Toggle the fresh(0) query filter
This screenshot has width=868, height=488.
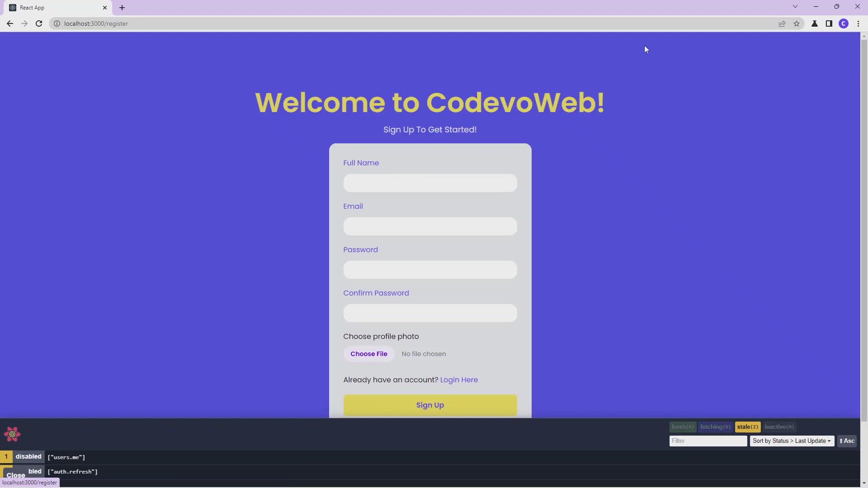point(683,427)
